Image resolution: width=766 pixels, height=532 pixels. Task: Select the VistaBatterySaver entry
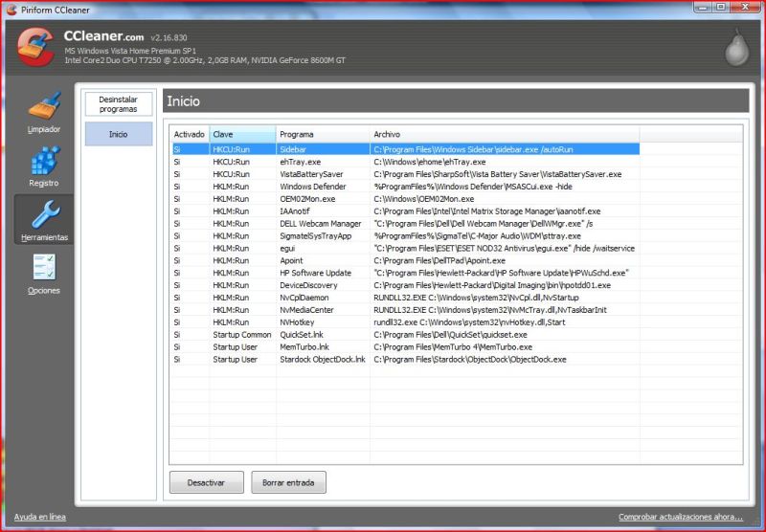[405, 174]
